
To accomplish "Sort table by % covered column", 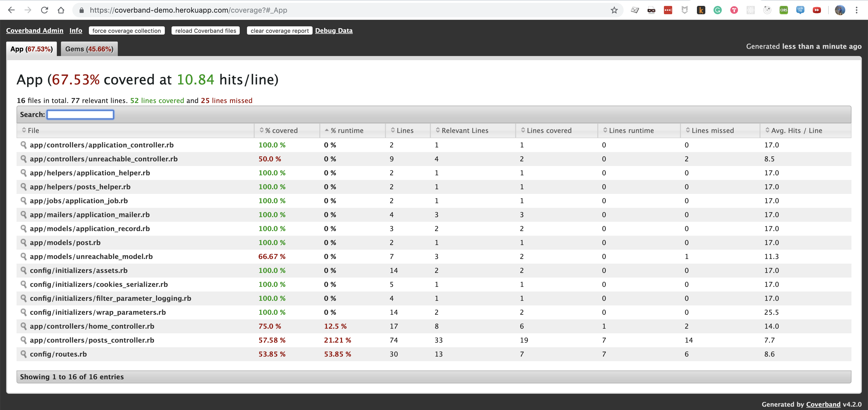I will [281, 130].
